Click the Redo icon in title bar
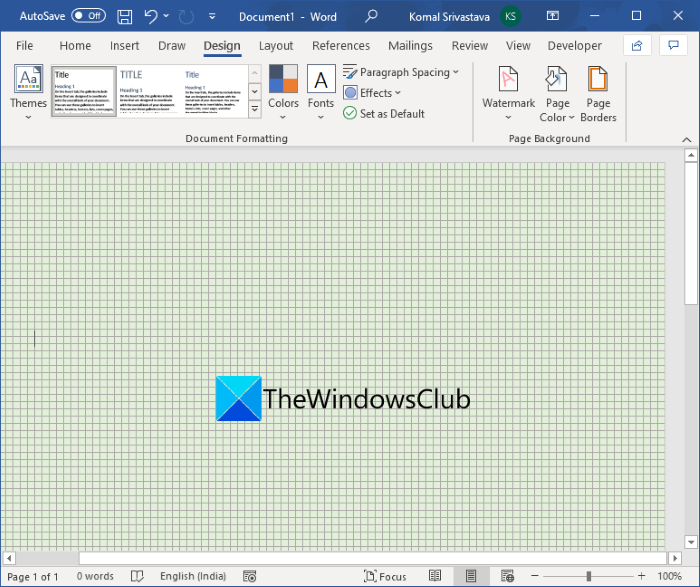700x587 pixels. pyautogui.click(x=186, y=17)
